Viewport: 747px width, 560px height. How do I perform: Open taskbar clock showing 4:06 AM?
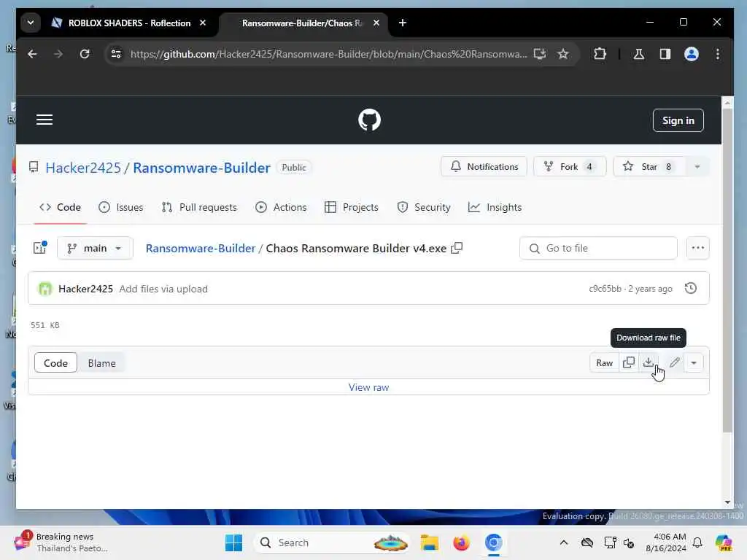(x=665, y=542)
